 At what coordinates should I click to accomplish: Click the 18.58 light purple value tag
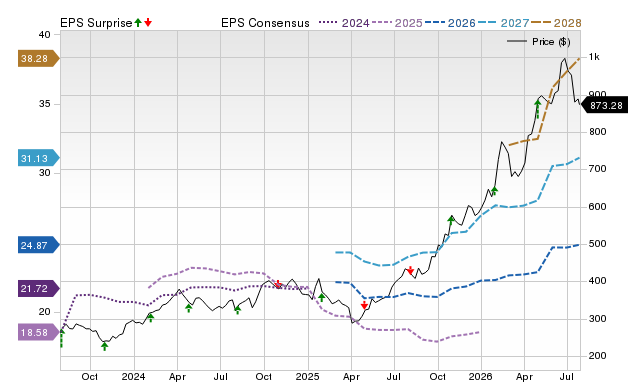pos(38,332)
